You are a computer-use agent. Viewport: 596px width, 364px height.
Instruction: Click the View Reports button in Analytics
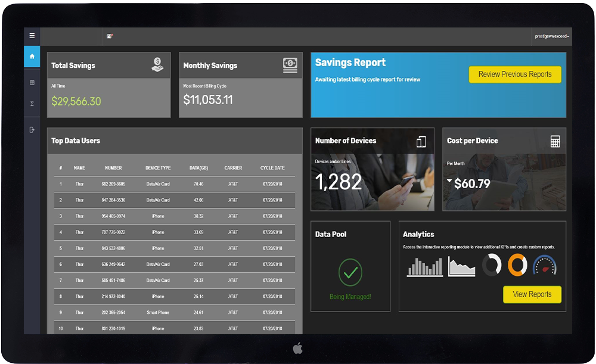click(x=532, y=294)
